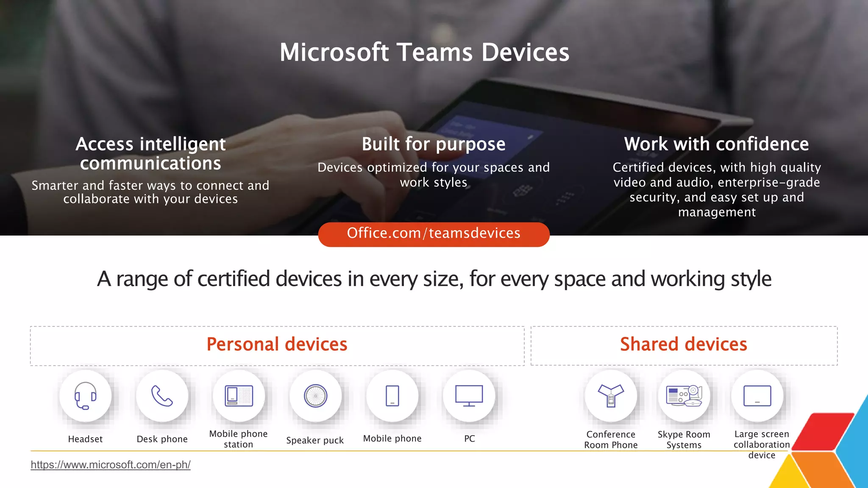Select the Desk phone icon

pyautogui.click(x=162, y=396)
